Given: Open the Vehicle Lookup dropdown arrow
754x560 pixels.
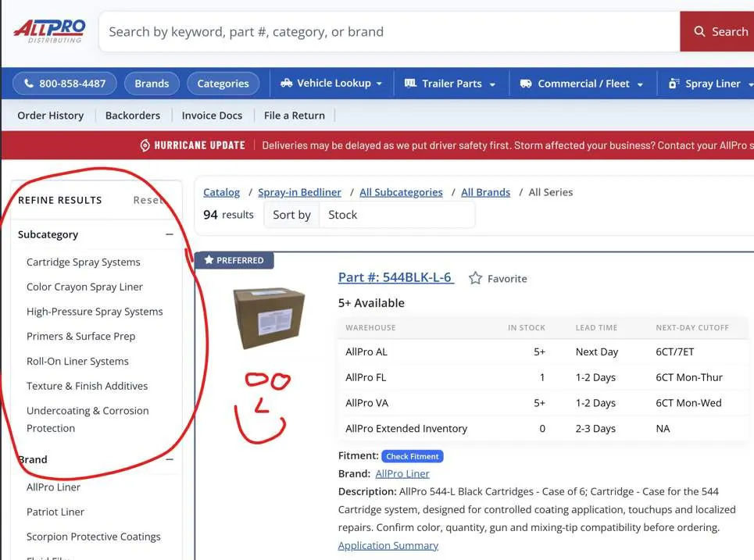Looking at the screenshot, I should (x=379, y=84).
